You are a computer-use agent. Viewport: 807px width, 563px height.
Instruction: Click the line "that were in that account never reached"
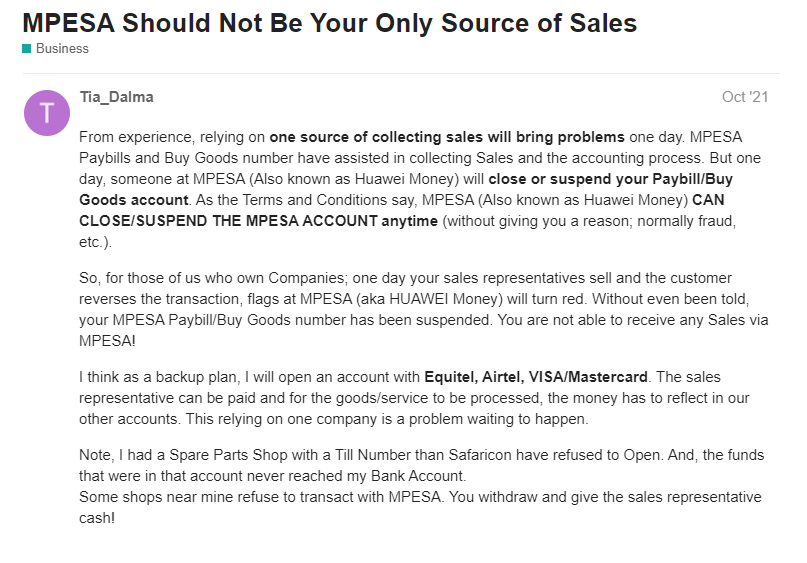(x=273, y=476)
